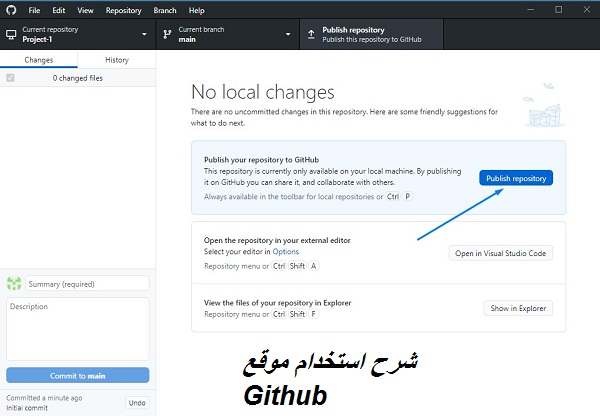The height and width of the screenshot is (416, 600).
Task: Expand the Current branch dropdown arrow
Action: click(288, 34)
